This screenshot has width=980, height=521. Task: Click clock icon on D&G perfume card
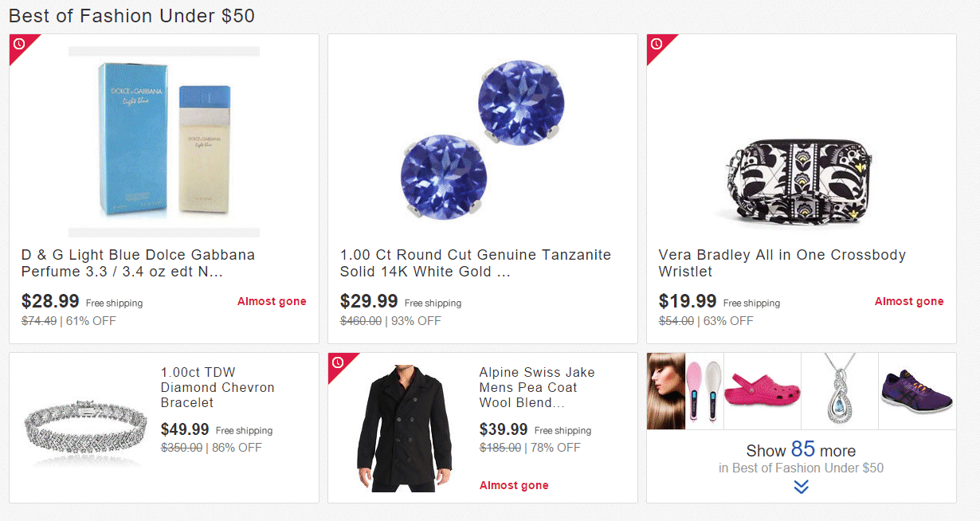[19, 44]
